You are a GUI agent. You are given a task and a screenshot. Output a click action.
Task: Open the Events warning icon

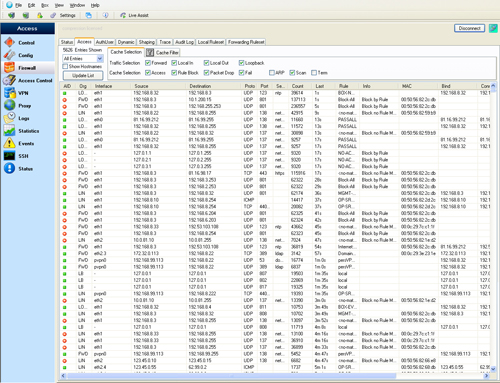pos(10,143)
